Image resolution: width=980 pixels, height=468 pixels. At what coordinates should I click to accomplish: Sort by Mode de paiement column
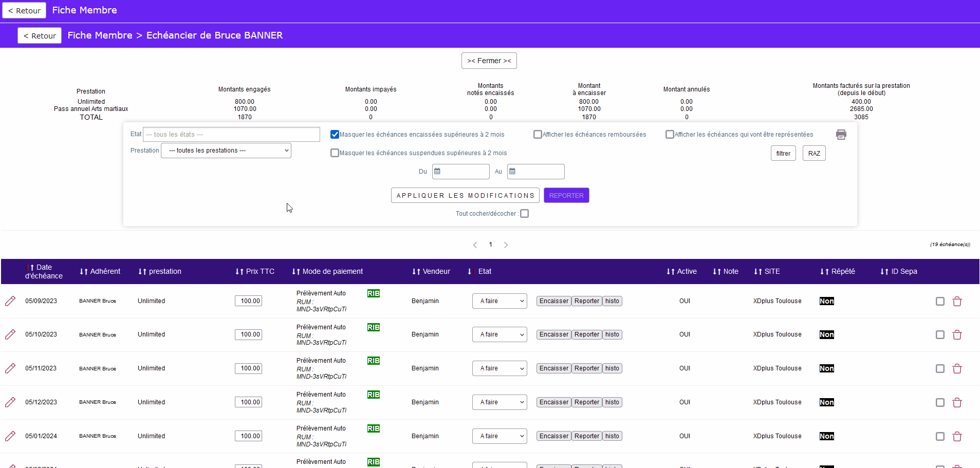[327, 271]
